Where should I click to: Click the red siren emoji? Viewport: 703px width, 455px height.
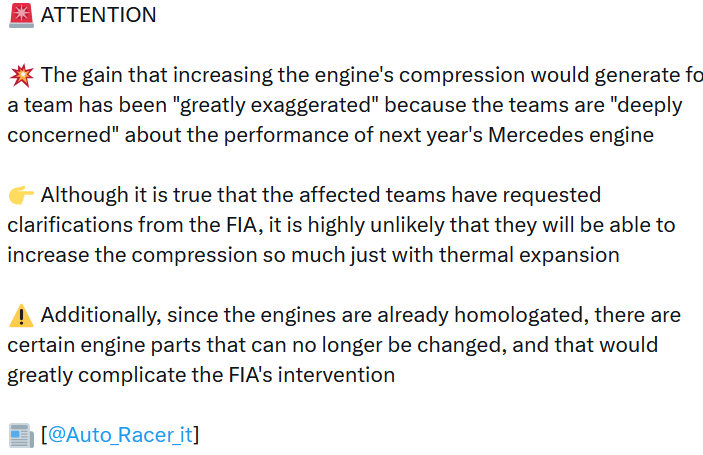tap(20, 15)
